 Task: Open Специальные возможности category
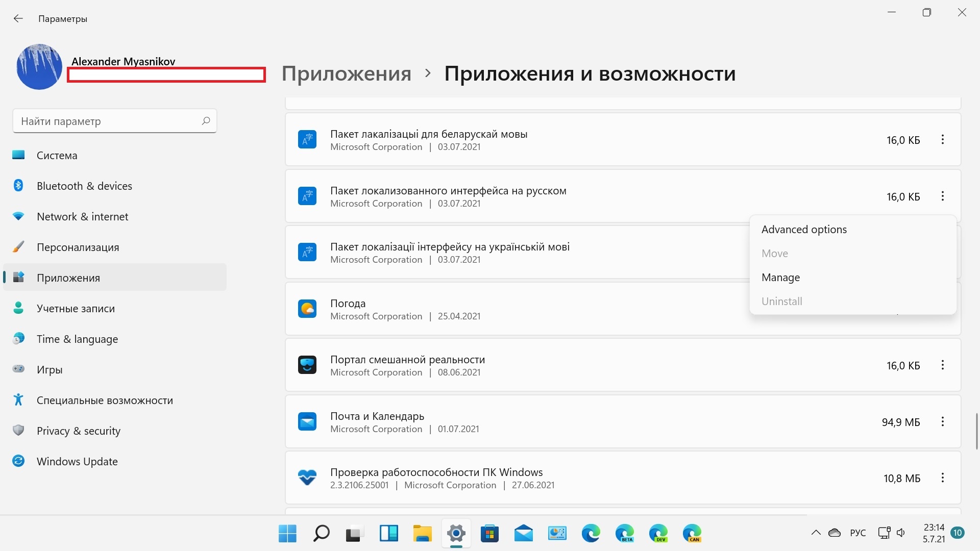point(115,400)
